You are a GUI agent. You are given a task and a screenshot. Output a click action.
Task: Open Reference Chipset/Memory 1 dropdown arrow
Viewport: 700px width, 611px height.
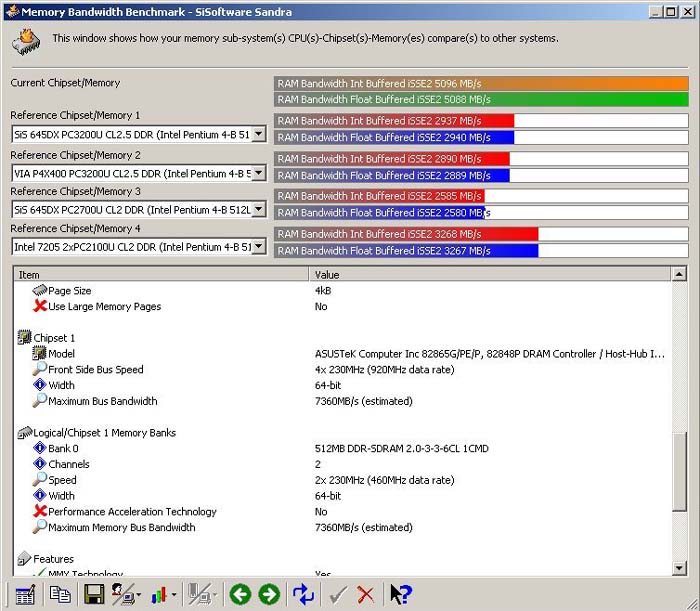[x=258, y=134]
